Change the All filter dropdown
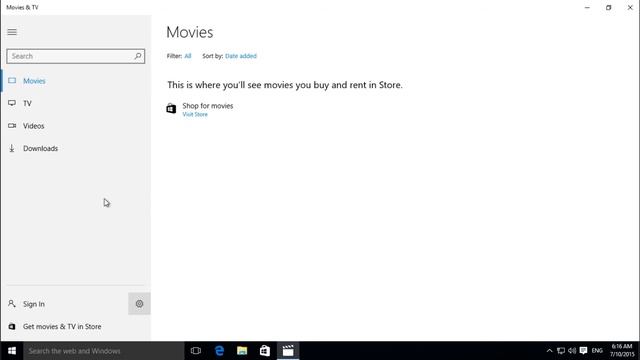640x360 pixels. coord(188,56)
